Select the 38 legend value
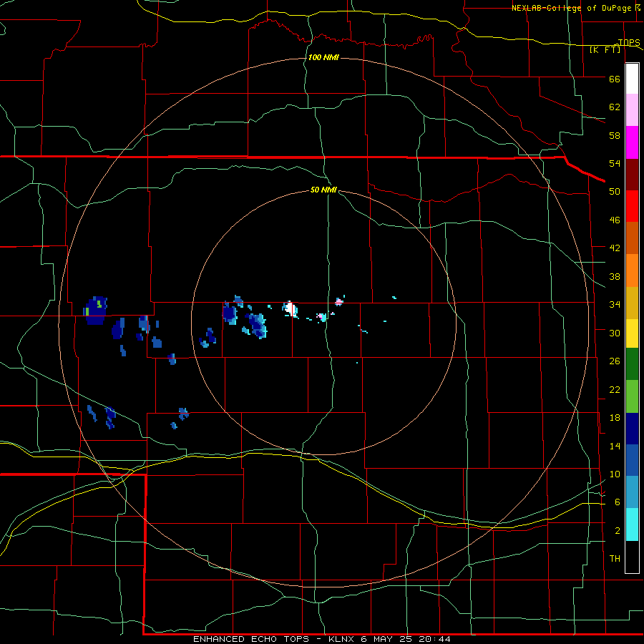Image resolution: width=644 pixels, height=644 pixels. pyautogui.click(x=615, y=276)
